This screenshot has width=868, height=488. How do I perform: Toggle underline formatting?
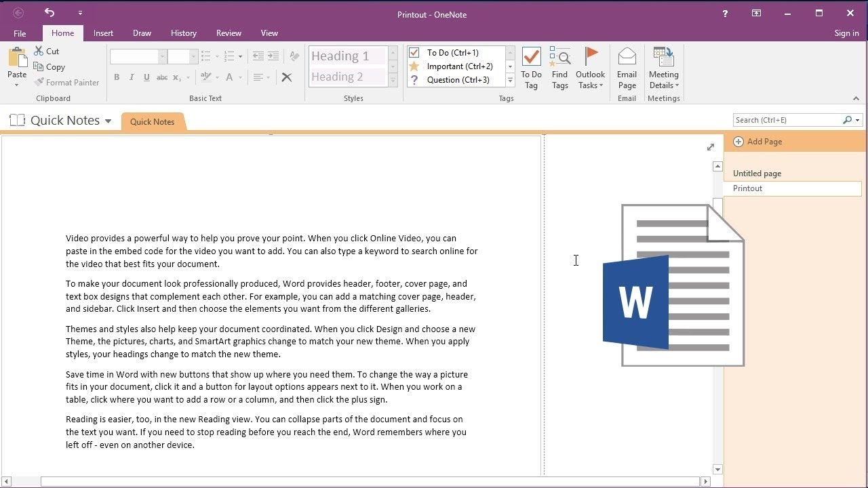click(x=146, y=77)
